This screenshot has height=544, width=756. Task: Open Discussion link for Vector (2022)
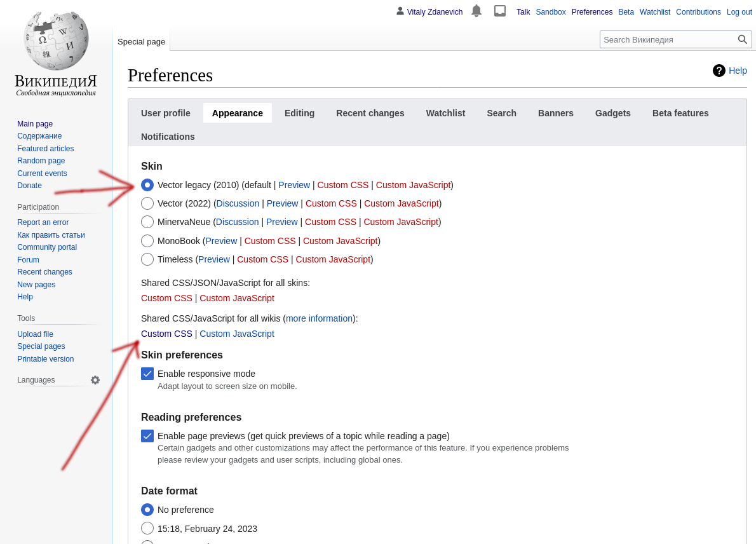[238, 203]
